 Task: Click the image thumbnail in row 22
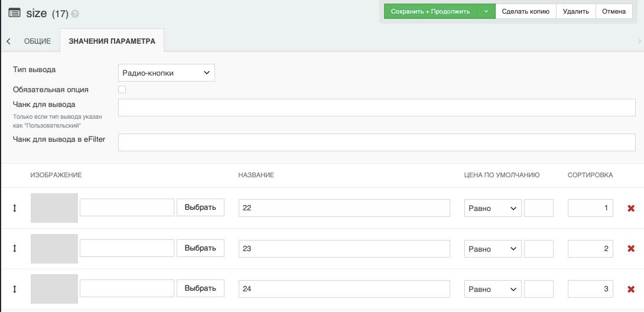[x=54, y=208]
